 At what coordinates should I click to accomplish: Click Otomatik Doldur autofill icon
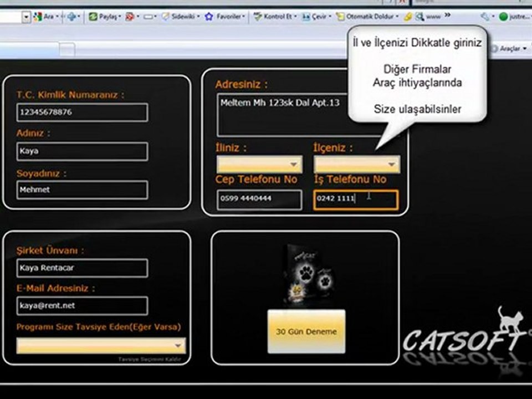340,16
